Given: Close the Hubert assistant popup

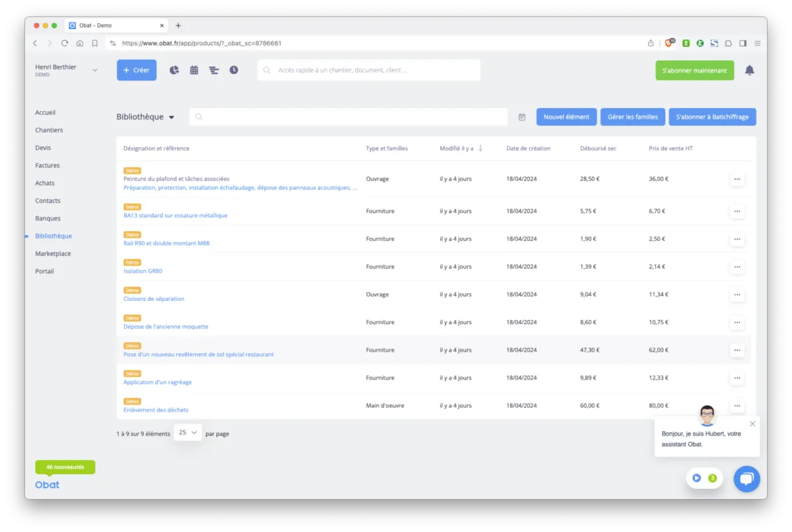Looking at the screenshot, I should click(752, 424).
